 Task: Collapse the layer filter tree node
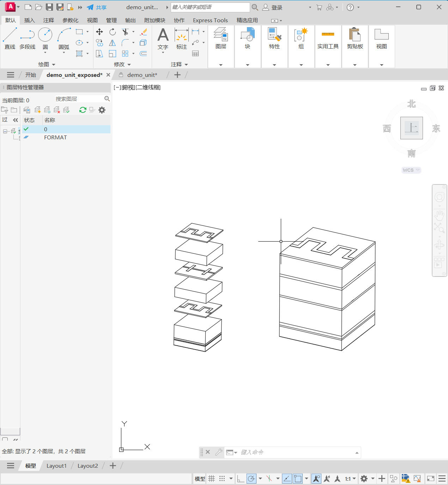pyautogui.click(x=5, y=131)
